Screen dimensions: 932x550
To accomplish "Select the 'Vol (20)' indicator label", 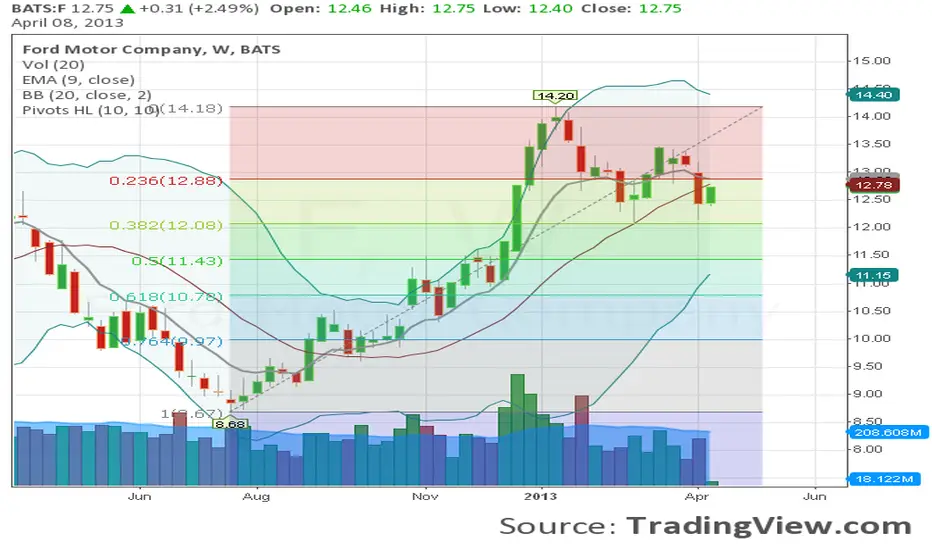I will pos(53,65).
